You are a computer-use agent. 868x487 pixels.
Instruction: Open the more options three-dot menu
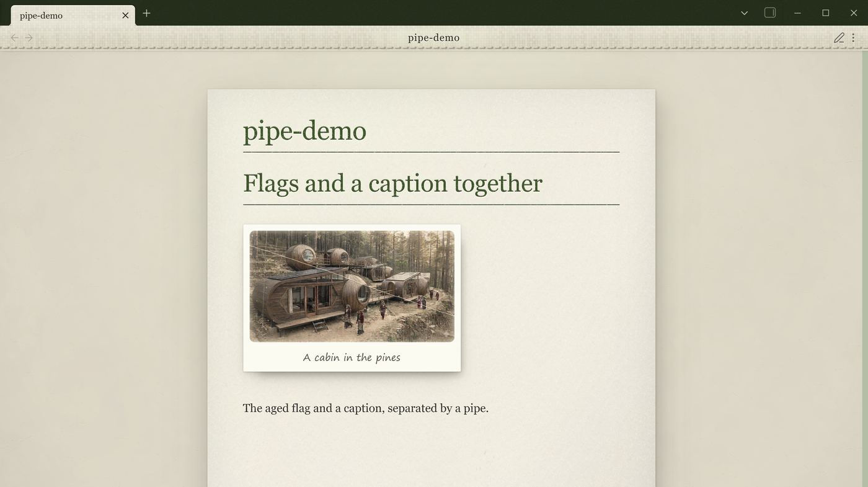(854, 38)
